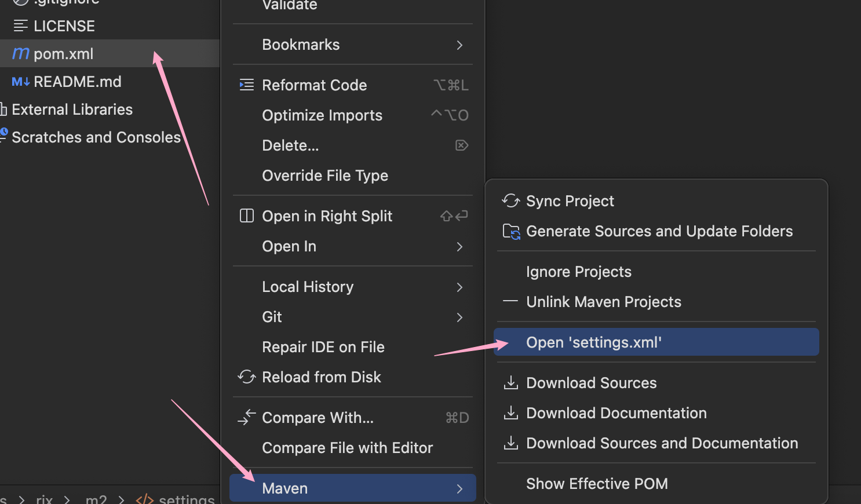Image resolution: width=861 pixels, height=504 pixels.
Task: Choose Download Sources and Documentation
Action: (656, 443)
